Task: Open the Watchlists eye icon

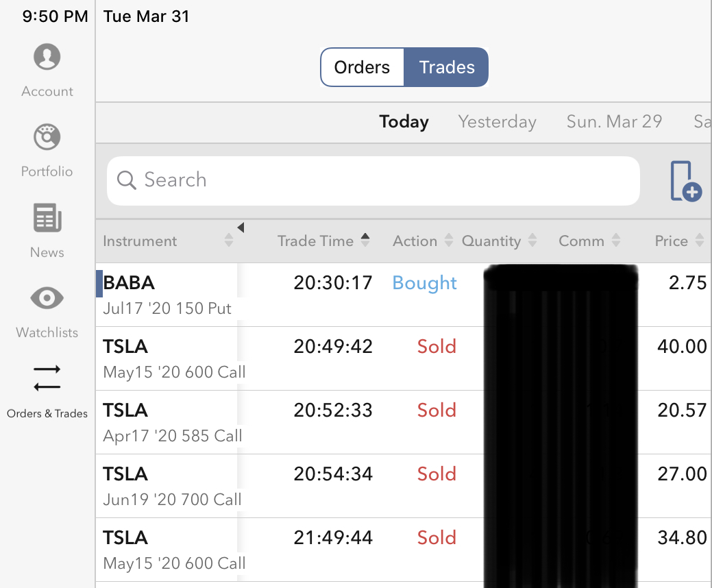Action: pos(47,298)
